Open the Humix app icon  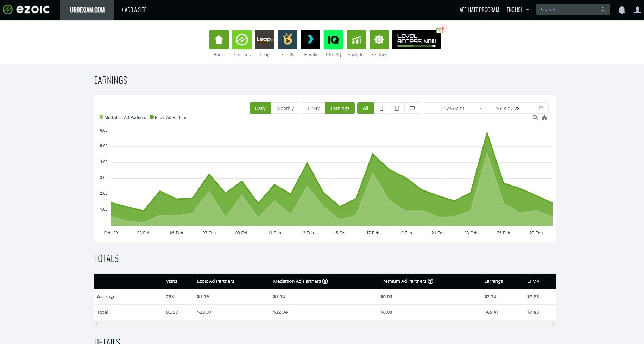point(310,39)
